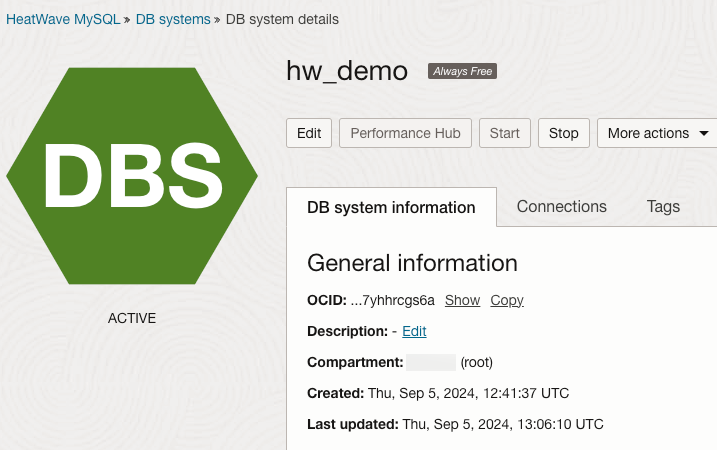Viewport: 717px width, 450px height.
Task: Click the truncated OCID ...7yhhrcgs6a
Action: pos(392,300)
